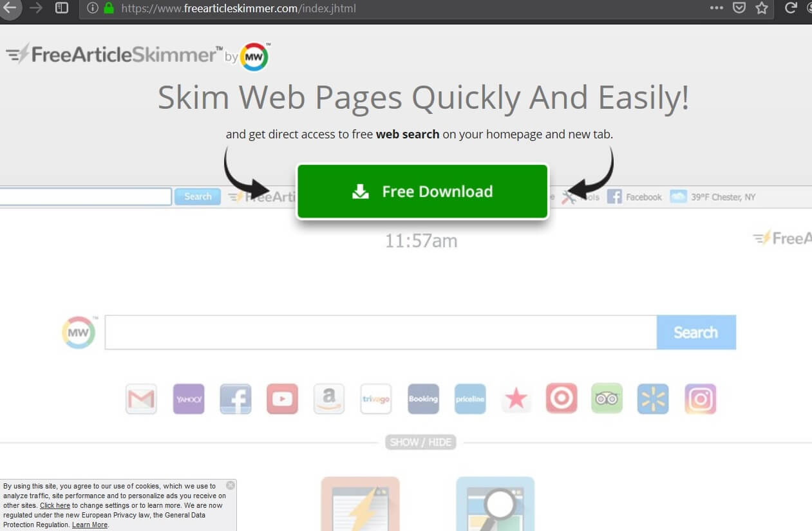Open the TripAdvisor owl shortcut icon
The width and height of the screenshot is (812, 531).
607,399
